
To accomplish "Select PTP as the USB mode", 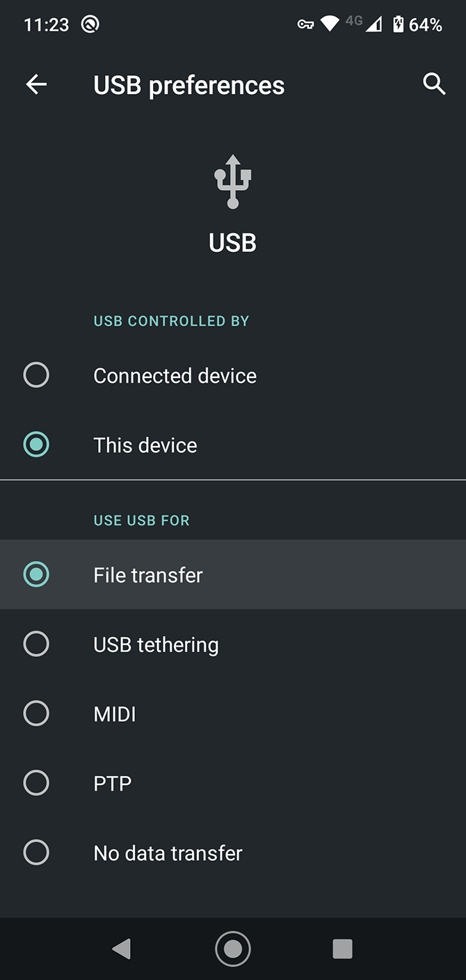I will click(x=113, y=783).
